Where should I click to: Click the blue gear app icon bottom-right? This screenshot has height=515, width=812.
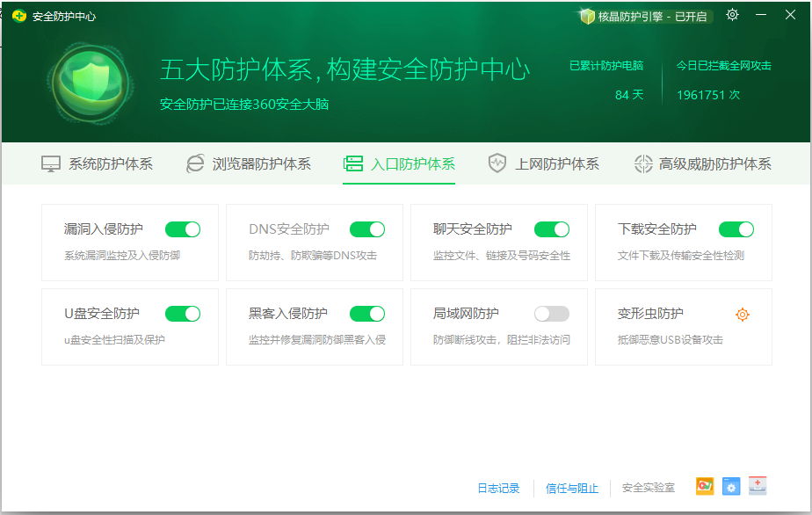pos(731,486)
